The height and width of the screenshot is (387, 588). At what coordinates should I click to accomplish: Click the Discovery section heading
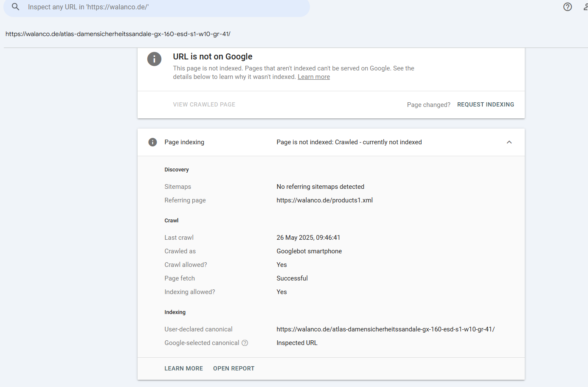pyautogui.click(x=177, y=170)
